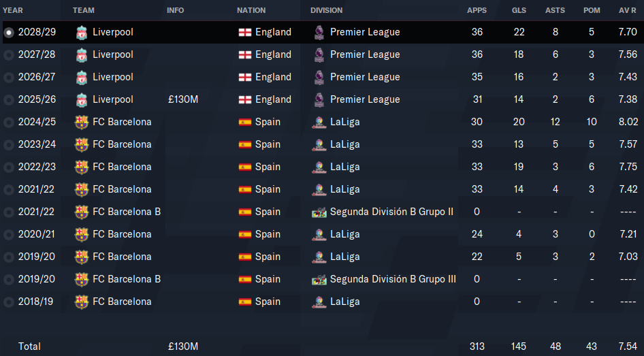Image resolution: width=644 pixels, height=356 pixels.
Task: Sort by the GLS column header
Action: [519, 10]
